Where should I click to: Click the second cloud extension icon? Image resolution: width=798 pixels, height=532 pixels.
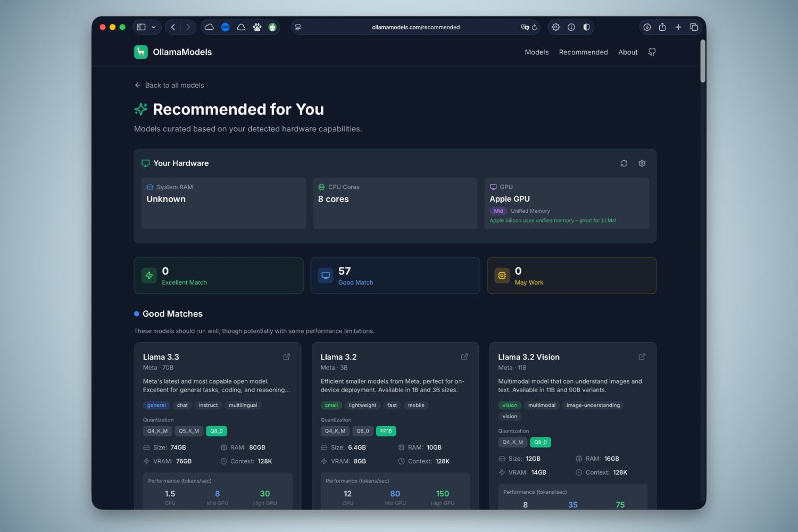click(x=241, y=27)
